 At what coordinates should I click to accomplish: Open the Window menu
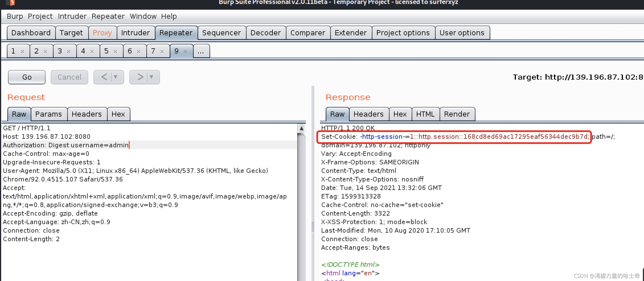pyautogui.click(x=143, y=16)
